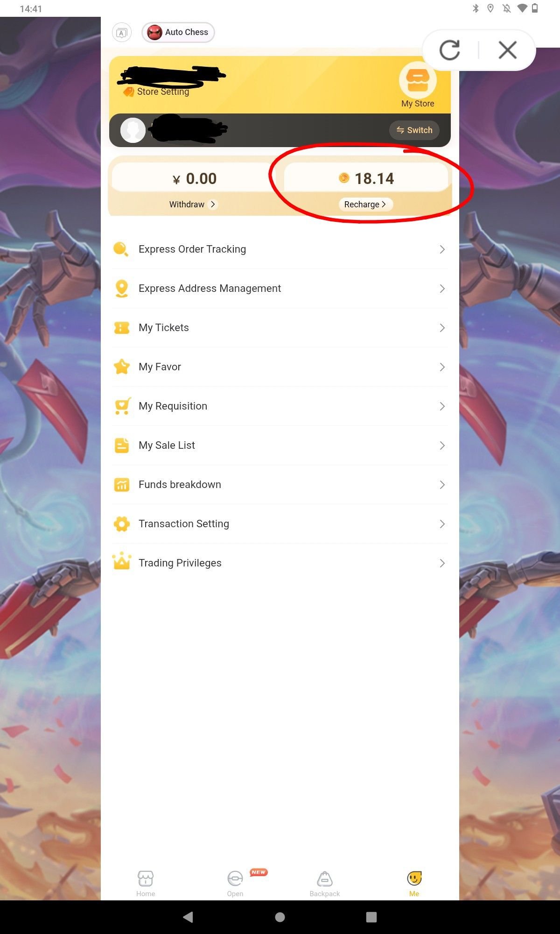Tap the My Requisition cart icon
The height and width of the screenshot is (934, 560).
coord(122,406)
